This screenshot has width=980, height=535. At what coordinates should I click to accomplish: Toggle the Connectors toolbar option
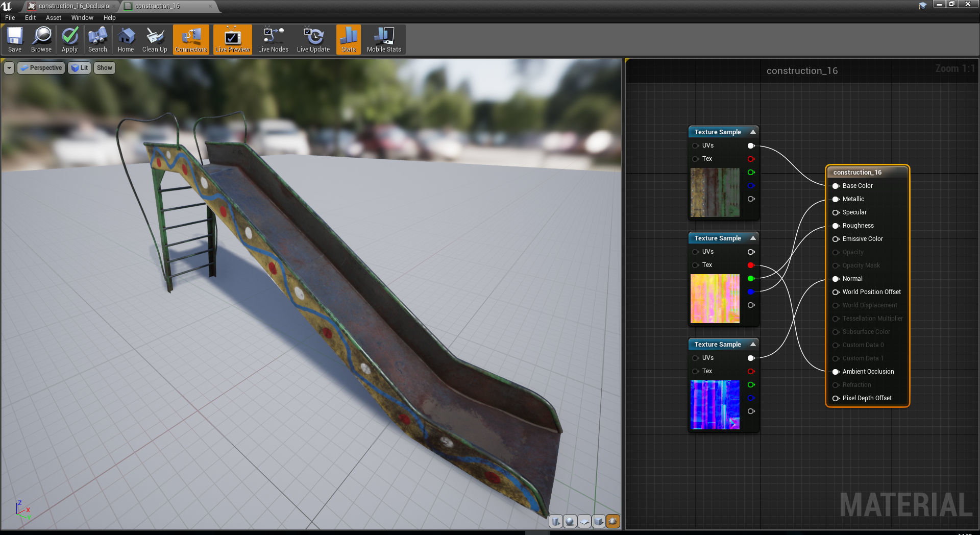(x=191, y=40)
